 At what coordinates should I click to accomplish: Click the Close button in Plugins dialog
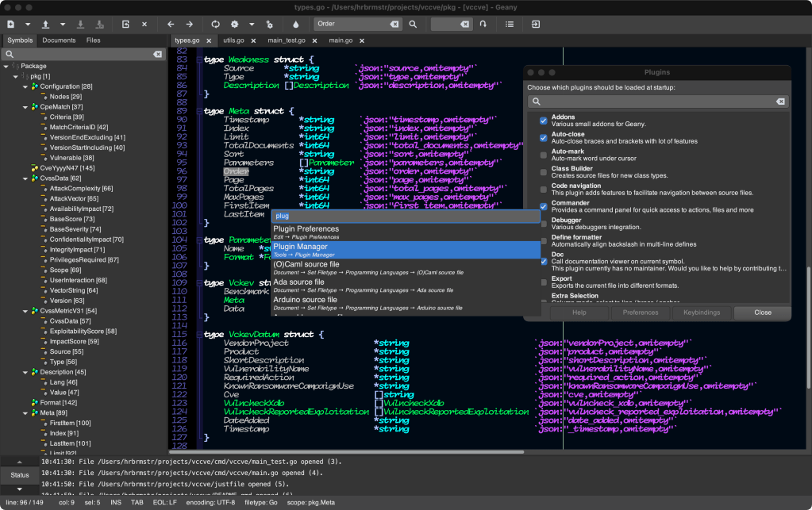click(762, 313)
